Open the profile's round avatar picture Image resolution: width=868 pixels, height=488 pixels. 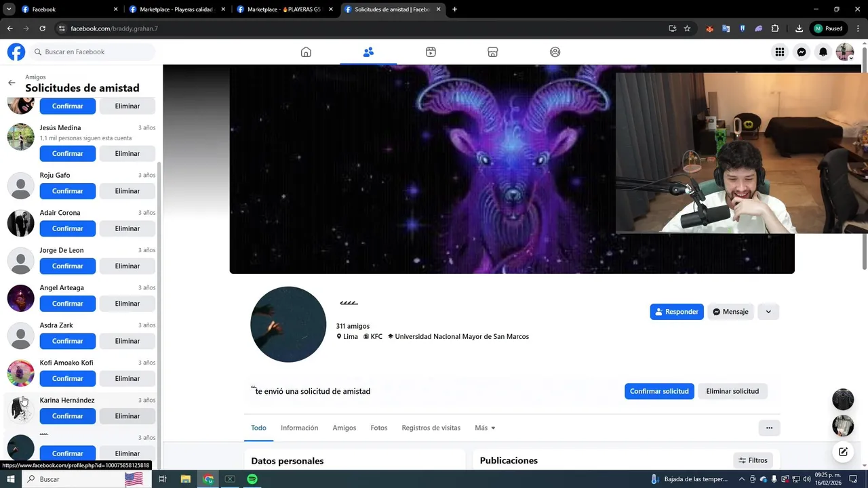(288, 324)
